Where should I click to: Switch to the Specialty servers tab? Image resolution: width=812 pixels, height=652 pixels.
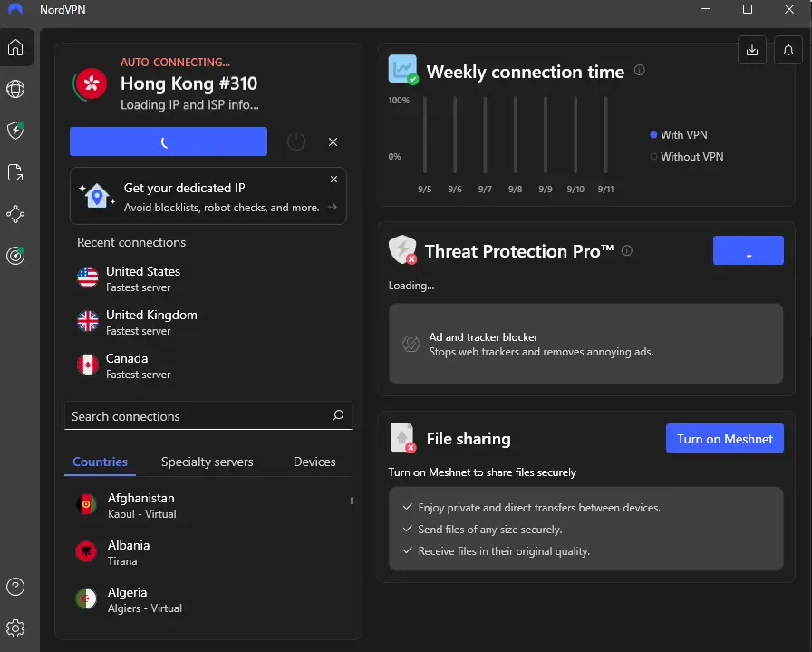coord(208,462)
